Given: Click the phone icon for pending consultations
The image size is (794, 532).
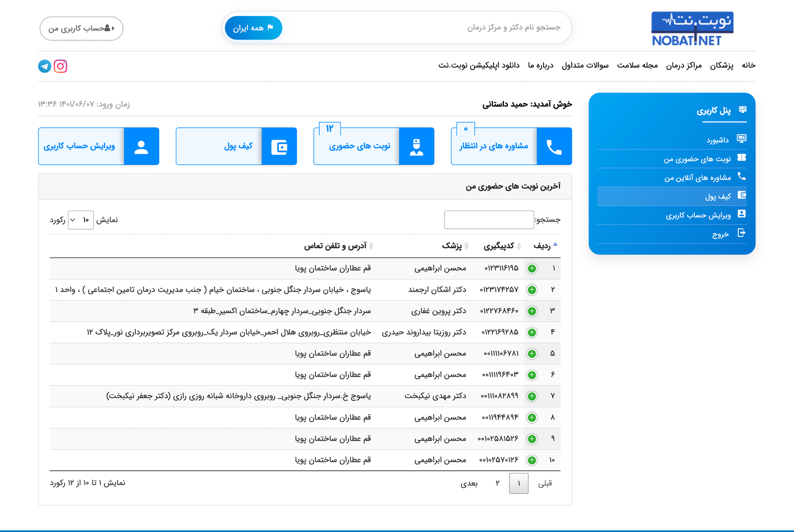Looking at the screenshot, I should (x=554, y=147).
